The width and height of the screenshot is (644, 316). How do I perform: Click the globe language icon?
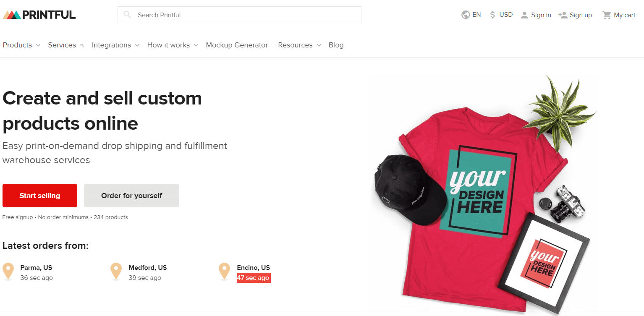point(465,15)
